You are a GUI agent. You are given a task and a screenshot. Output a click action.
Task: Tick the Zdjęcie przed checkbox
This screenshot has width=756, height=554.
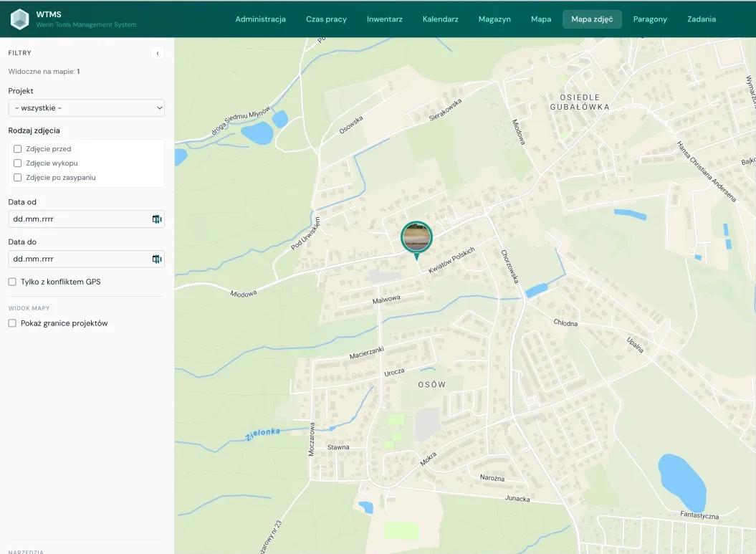[18, 149]
